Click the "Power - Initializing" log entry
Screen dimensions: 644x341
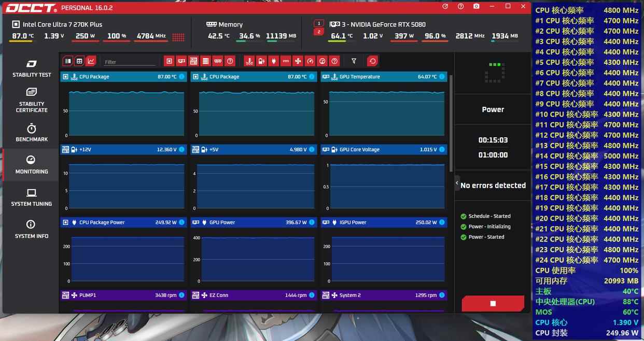pos(489,226)
